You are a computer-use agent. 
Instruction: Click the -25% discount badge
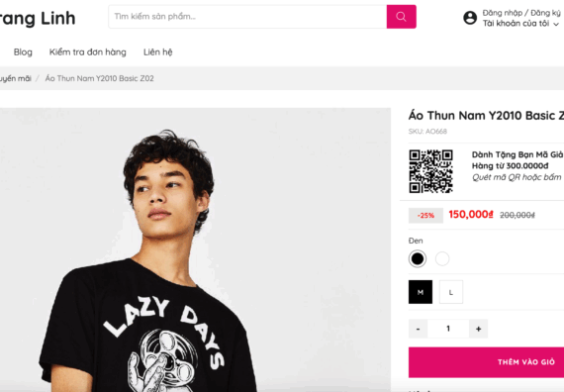coord(425,215)
